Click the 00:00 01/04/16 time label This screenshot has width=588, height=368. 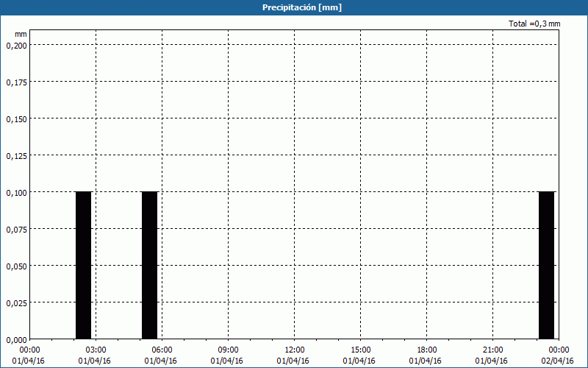[x=29, y=355]
